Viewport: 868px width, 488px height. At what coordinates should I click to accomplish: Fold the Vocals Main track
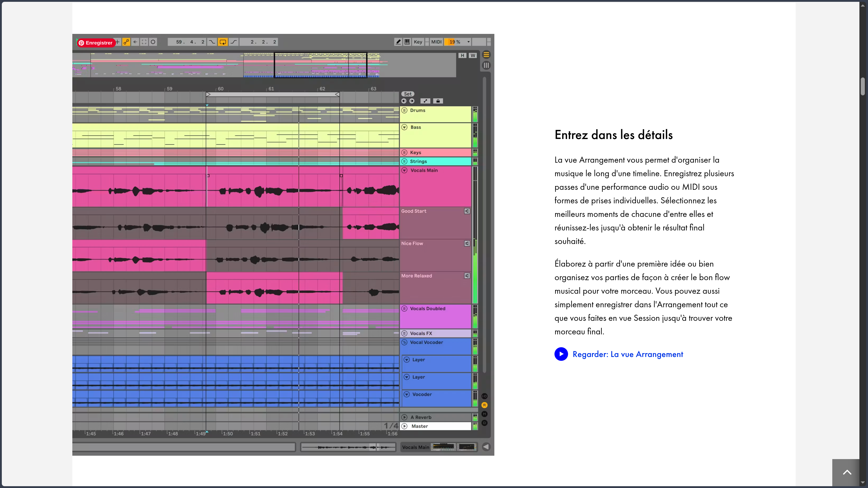(x=404, y=170)
